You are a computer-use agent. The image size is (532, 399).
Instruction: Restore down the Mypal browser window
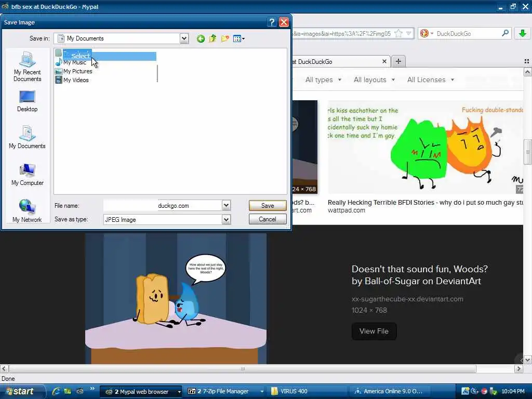coord(513,6)
